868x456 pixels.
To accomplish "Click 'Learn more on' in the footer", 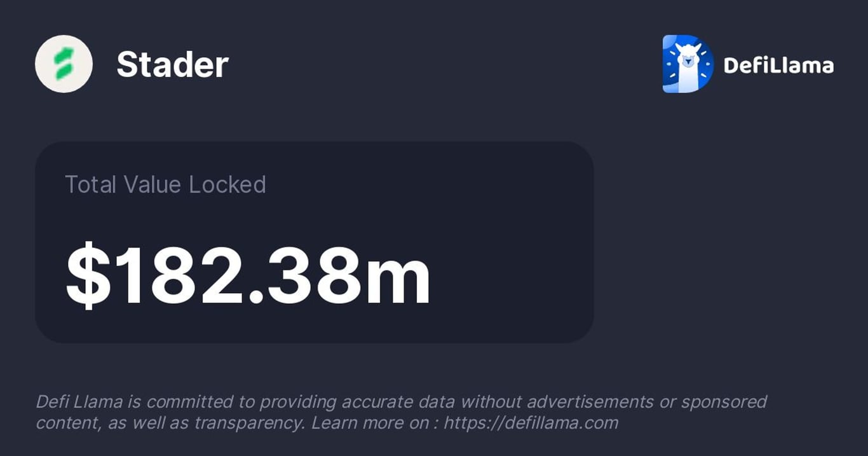I will pos(370,423).
